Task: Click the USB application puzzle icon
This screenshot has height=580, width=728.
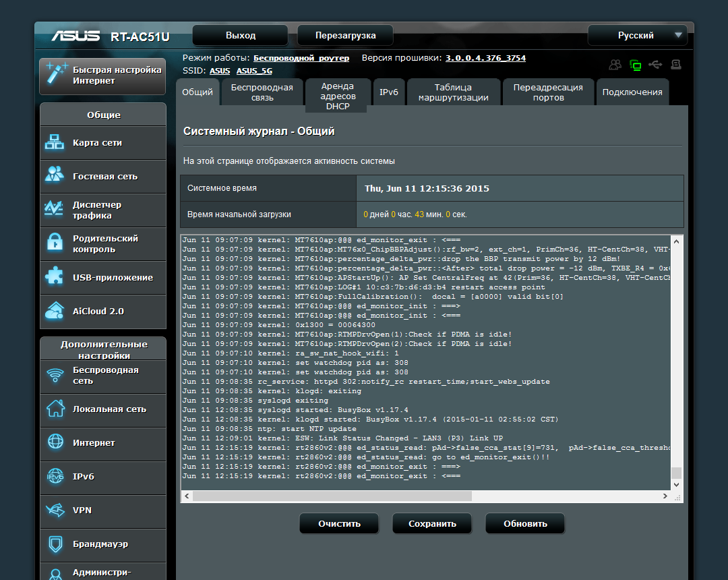Action: [x=55, y=277]
